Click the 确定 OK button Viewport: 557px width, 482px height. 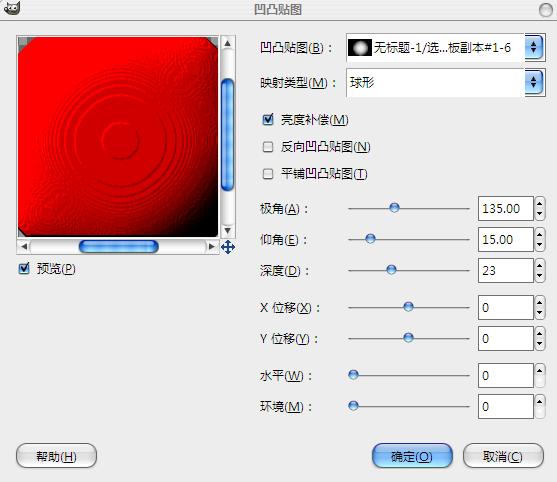[x=412, y=456]
